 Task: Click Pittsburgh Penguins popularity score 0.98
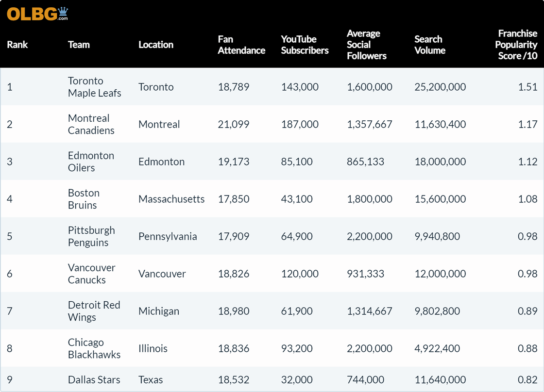(x=527, y=236)
